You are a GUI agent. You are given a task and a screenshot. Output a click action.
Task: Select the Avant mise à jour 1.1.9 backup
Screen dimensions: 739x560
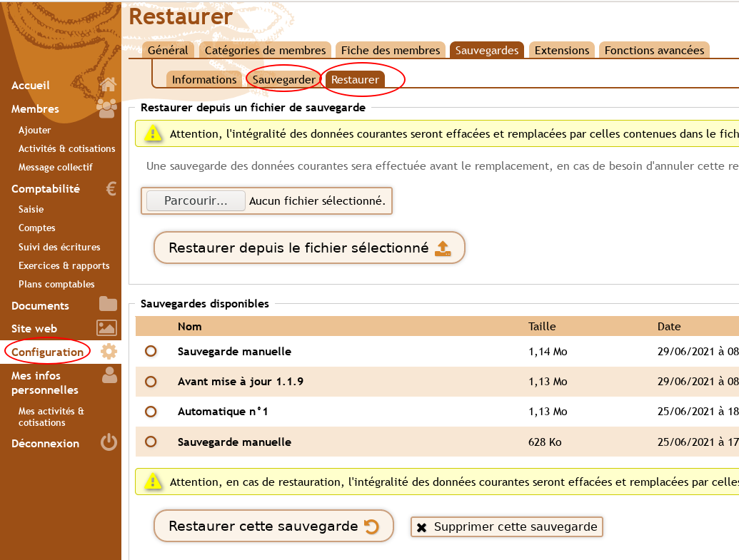(151, 382)
